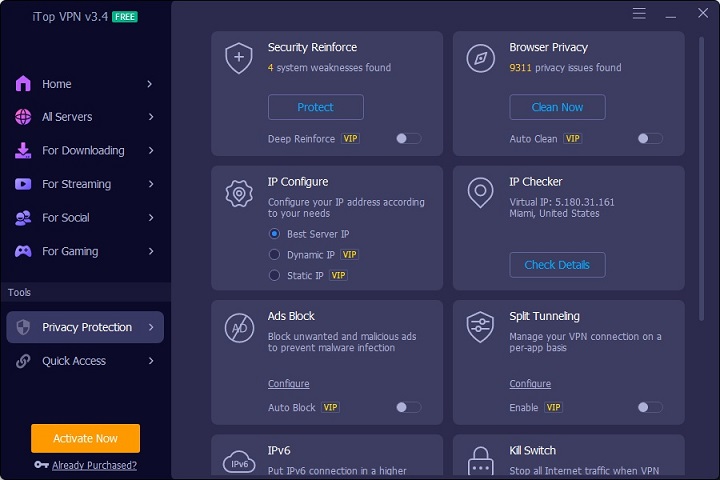Click the Browser Privacy compass icon
This screenshot has width=720, height=480.
[x=481, y=58]
